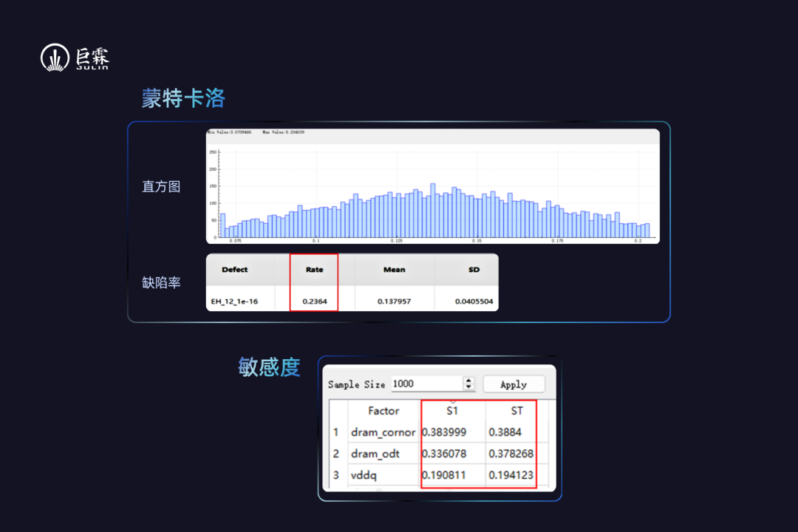Click the ST column header
The width and height of the screenshot is (798, 532).
516,411
